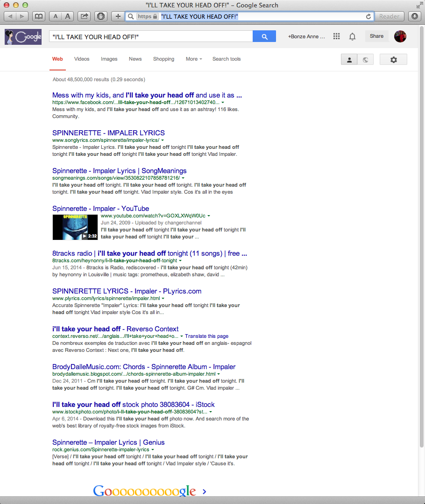The width and height of the screenshot is (425, 504).
Task: Open the Reverso Context result
Action: [115, 329]
